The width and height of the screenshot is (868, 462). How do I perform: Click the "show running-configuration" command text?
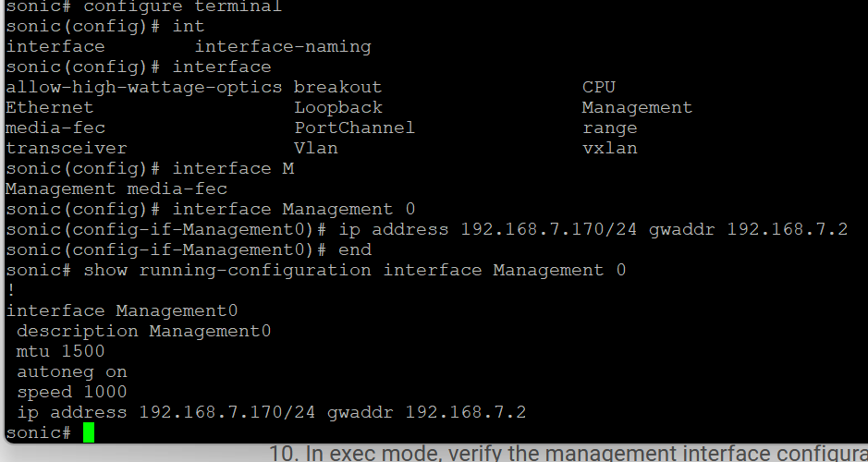tap(227, 270)
